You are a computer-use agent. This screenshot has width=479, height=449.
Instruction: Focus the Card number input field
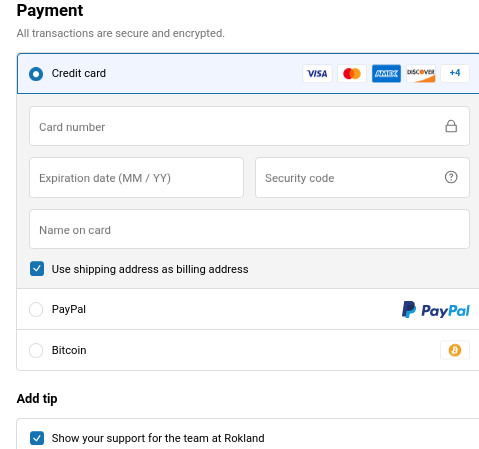(x=249, y=126)
